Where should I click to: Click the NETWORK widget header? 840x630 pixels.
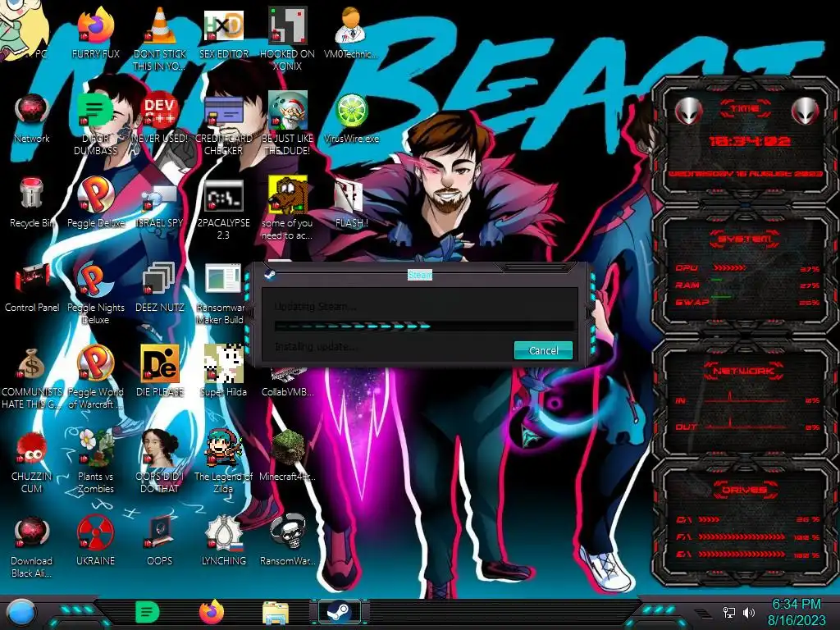[x=744, y=370]
